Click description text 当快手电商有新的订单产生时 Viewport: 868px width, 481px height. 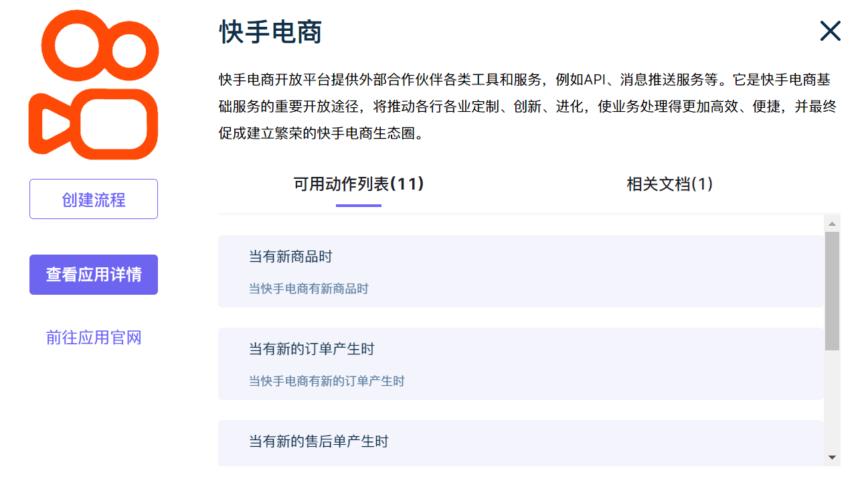pos(327,381)
